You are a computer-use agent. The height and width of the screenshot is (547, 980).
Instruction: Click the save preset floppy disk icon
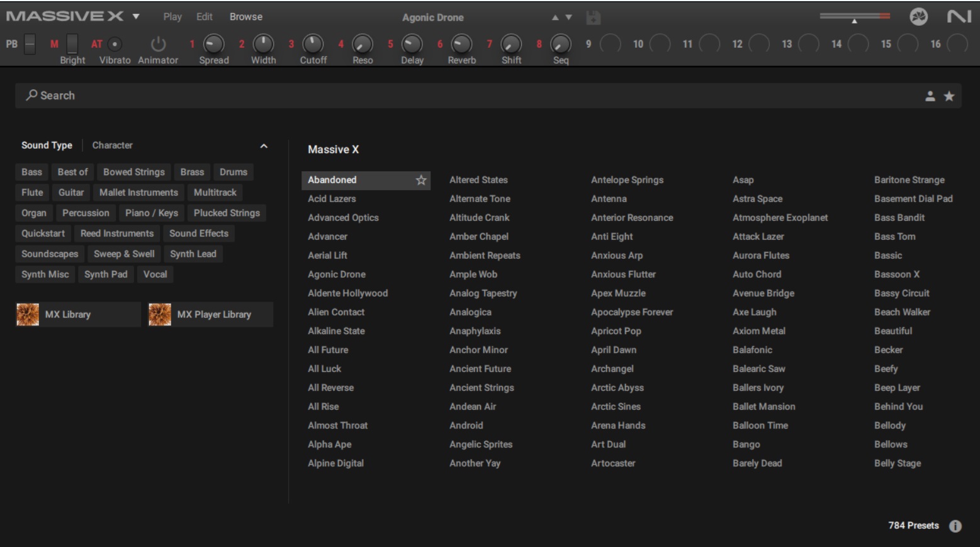[x=593, y=18]
